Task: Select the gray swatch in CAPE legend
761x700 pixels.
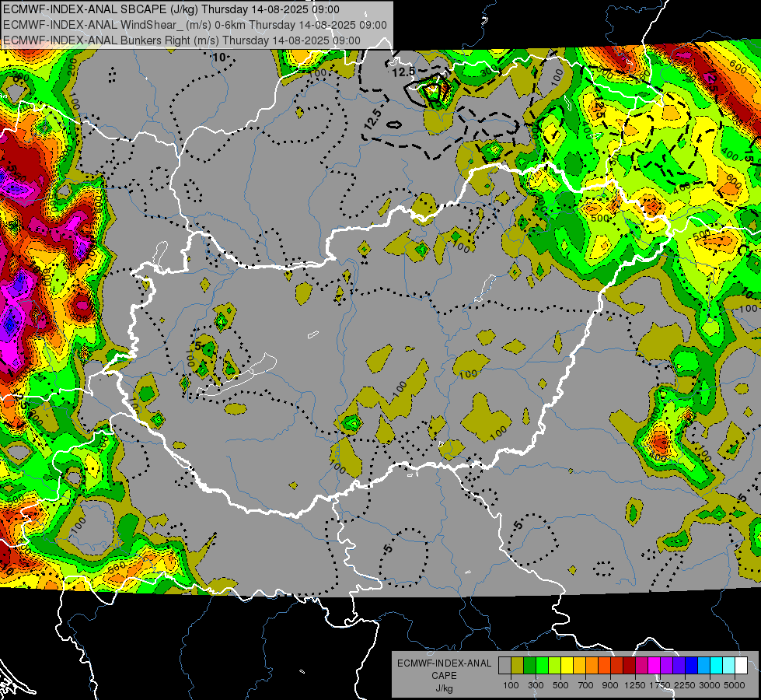Action: pyautogui.click(x=504, y=666)
